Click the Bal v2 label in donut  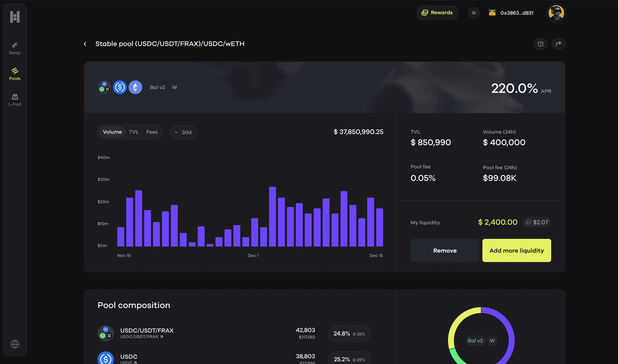[475, 341]
